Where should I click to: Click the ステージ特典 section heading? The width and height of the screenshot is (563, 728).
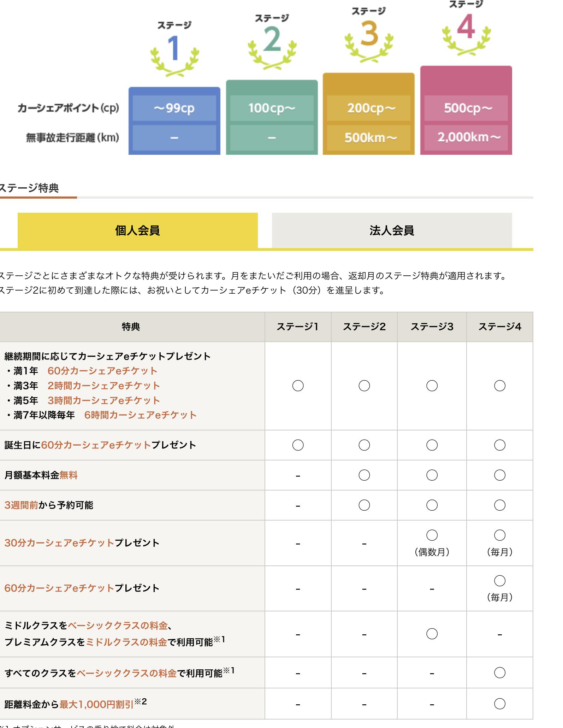pyautogui.click(x=29, y=188)
